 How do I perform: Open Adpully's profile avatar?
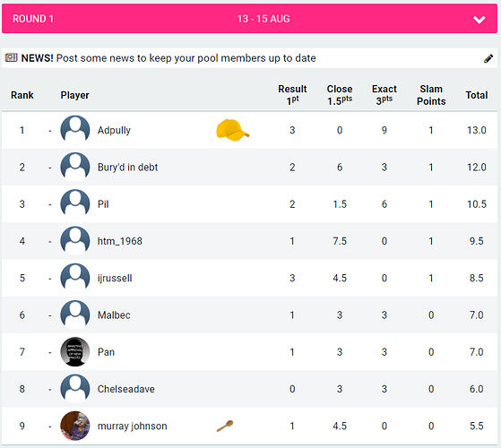coord(75,130)
